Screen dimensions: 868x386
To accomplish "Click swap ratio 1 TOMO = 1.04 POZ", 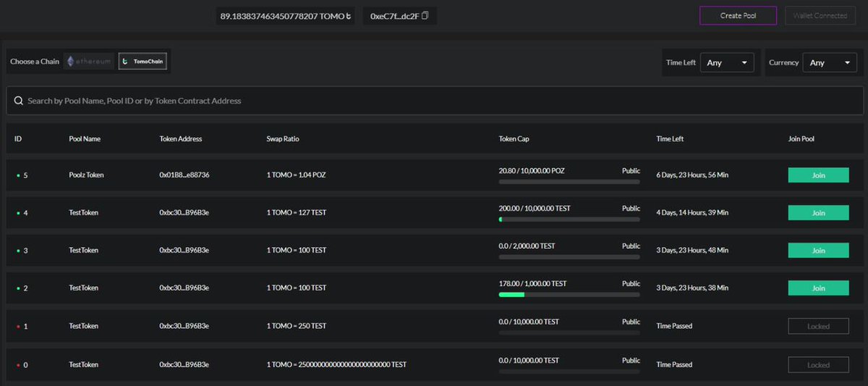I will tap(296, 175).
